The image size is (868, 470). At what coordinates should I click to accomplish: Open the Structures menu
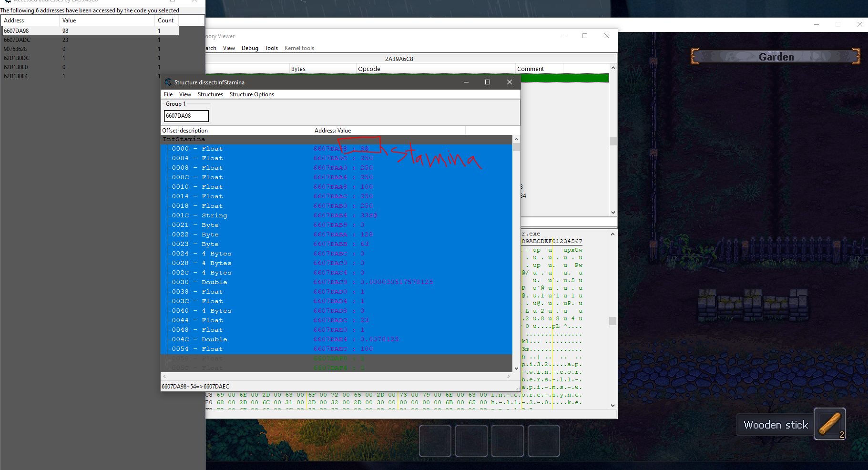click(x=210, y=94)
